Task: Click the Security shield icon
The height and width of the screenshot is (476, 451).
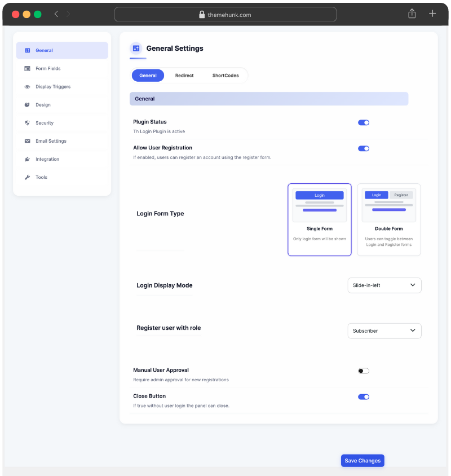Action: tap(27, 122)
